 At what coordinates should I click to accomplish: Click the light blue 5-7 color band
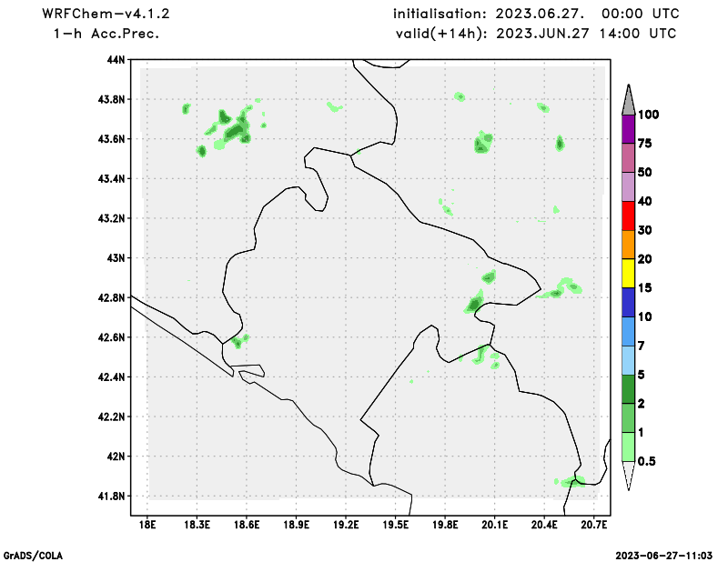point(628,360)
